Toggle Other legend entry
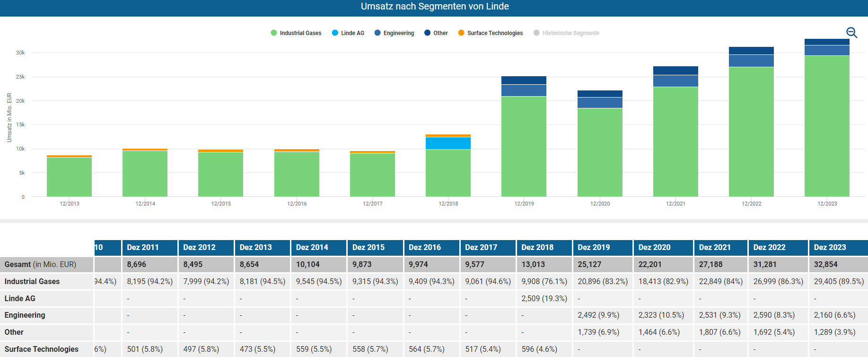The width and height of the screenshot is (868, 357). 436,33
